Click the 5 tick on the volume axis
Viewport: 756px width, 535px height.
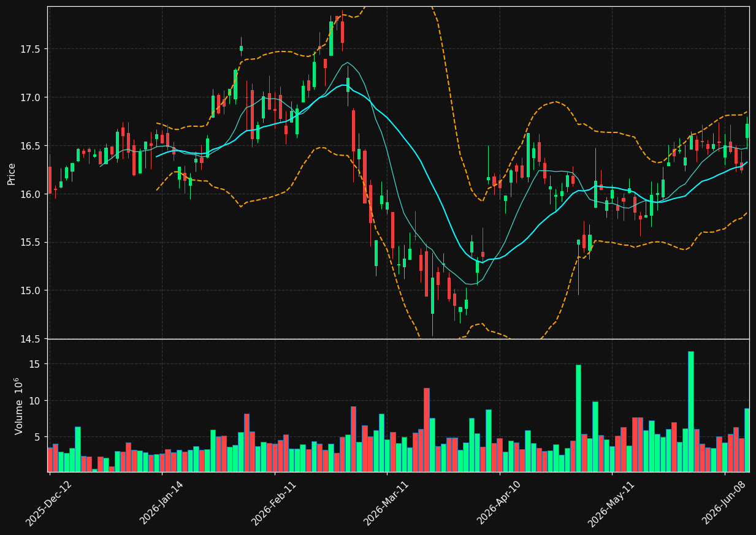pos(38,437)
